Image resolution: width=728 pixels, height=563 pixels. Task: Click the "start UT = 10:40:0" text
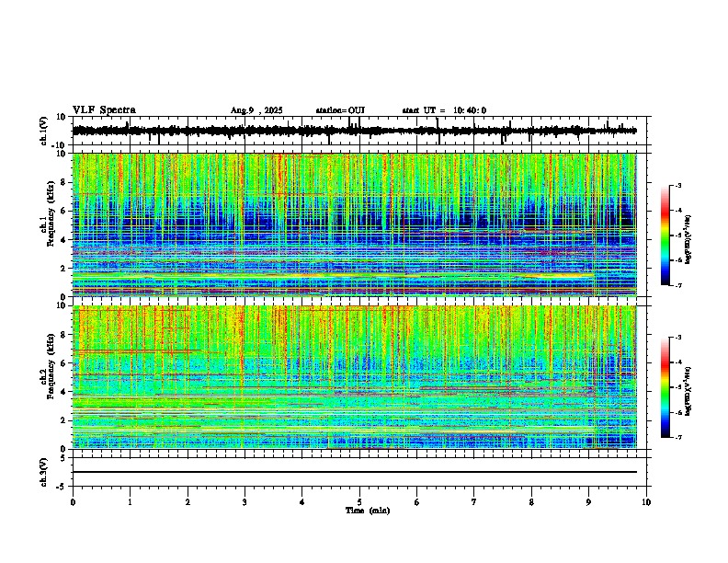click(444, 110)
